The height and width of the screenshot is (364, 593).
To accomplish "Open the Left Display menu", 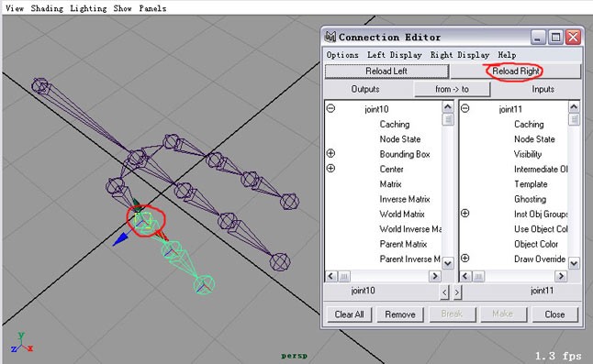I will (395, 55).
